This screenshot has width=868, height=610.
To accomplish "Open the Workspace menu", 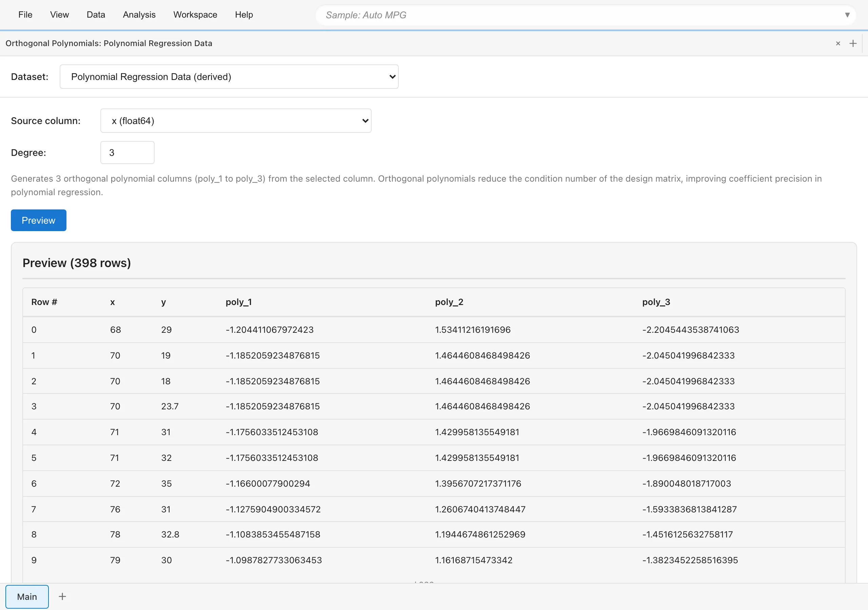I will pos(195,15).
